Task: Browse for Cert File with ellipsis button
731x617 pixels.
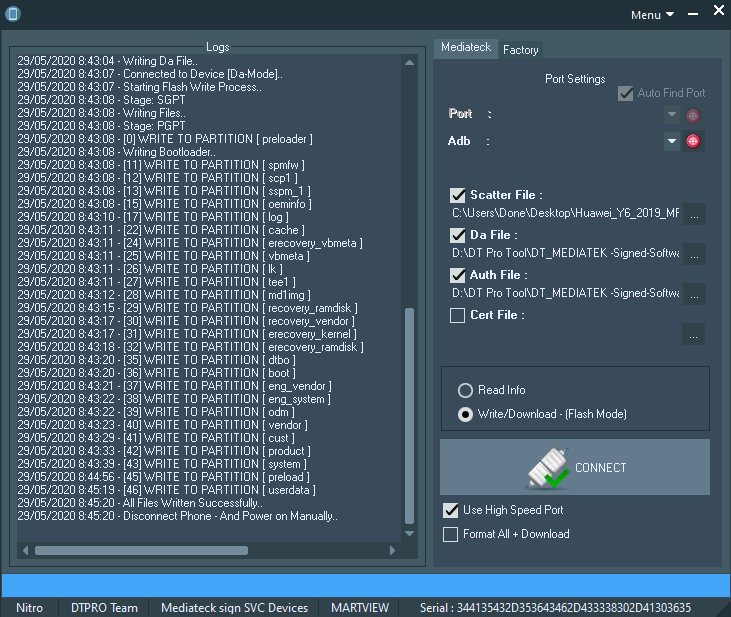Action: 694,334
